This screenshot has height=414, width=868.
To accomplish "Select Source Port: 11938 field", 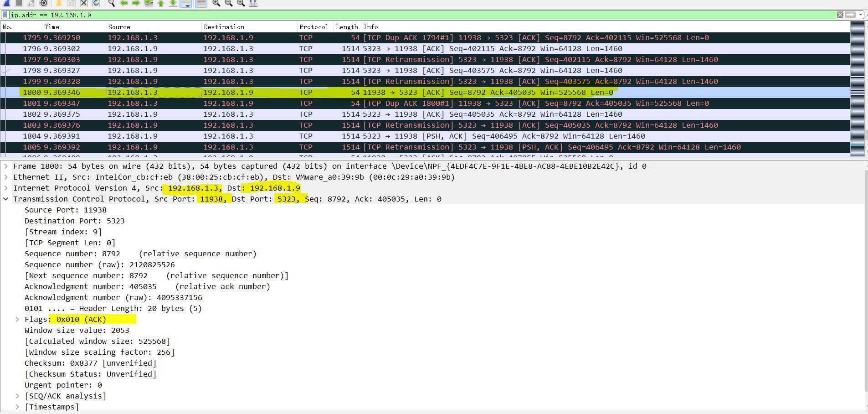I will pyautogui.click(x=66, y=210).
